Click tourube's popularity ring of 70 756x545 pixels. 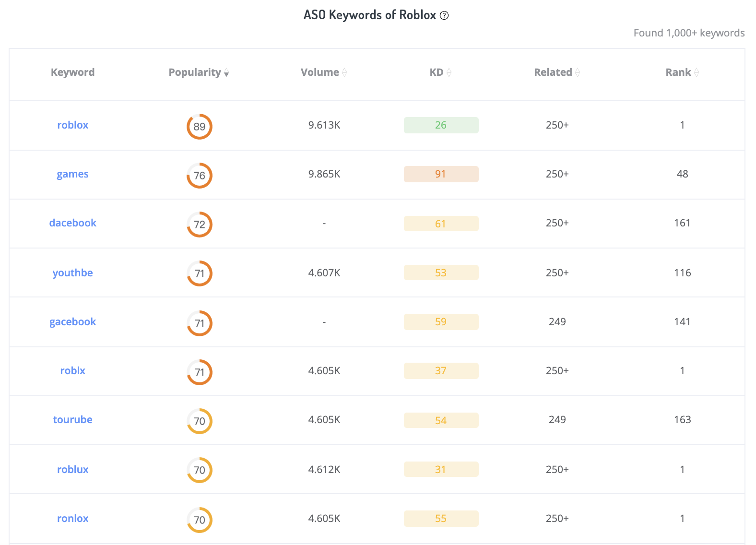[200, 421]
